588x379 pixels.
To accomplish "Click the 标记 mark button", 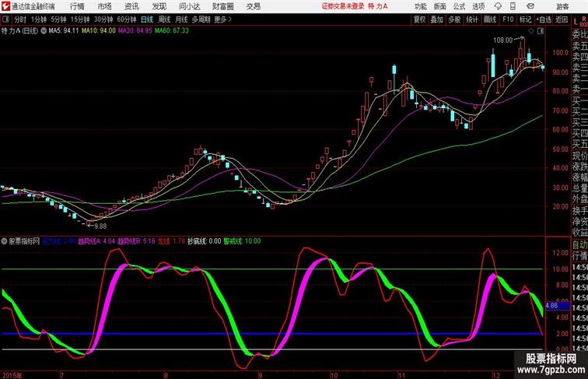I will tap(525, 19).
